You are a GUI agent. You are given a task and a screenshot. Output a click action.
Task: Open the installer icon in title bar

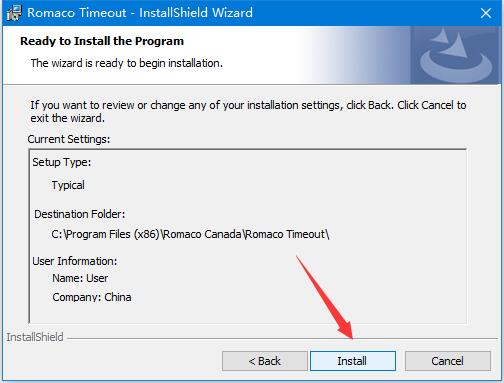(x=14, y=13)
